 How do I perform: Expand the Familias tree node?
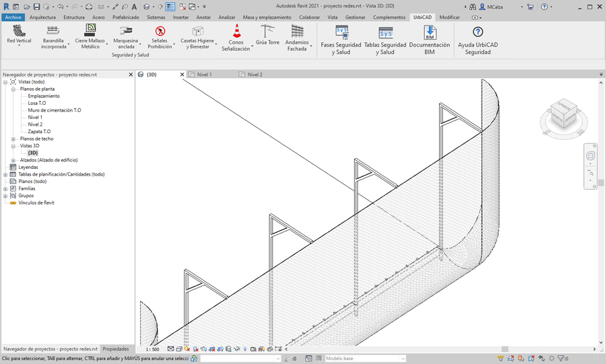point(5,188)
